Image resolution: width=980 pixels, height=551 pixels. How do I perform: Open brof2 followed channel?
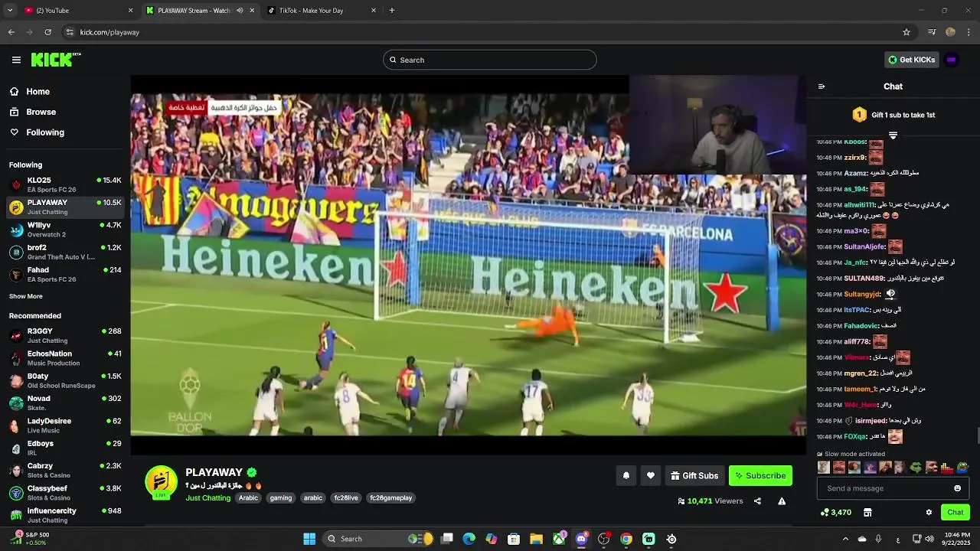pyautogui.click(x=65, y=252)
